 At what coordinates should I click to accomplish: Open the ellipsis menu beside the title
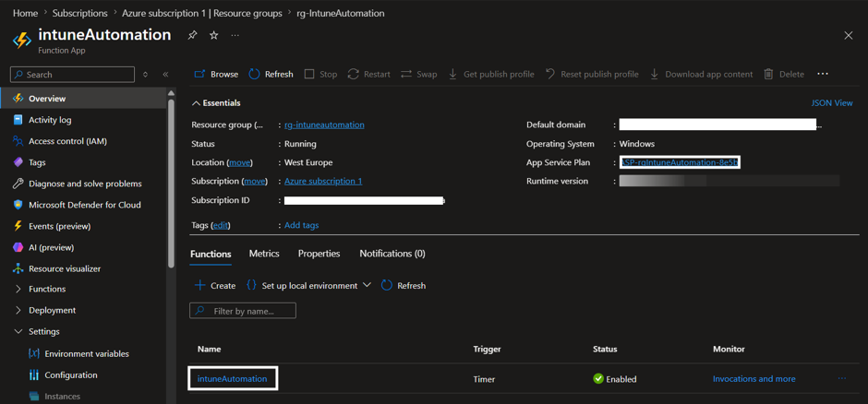click(x=235, y=35)
